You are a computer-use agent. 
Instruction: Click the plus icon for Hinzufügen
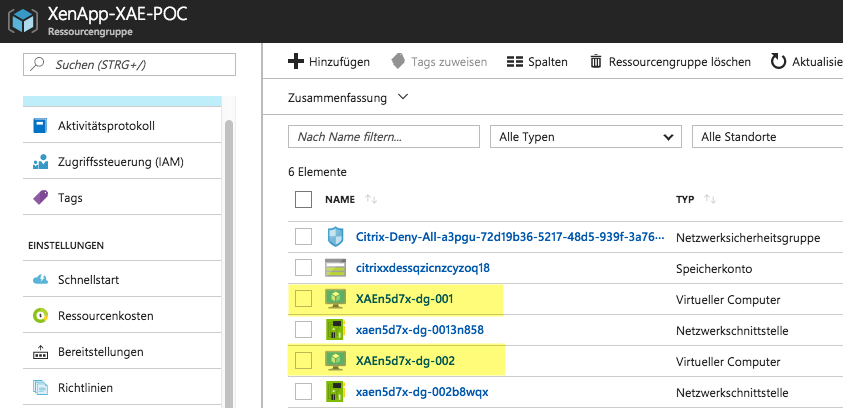point(296,61)
